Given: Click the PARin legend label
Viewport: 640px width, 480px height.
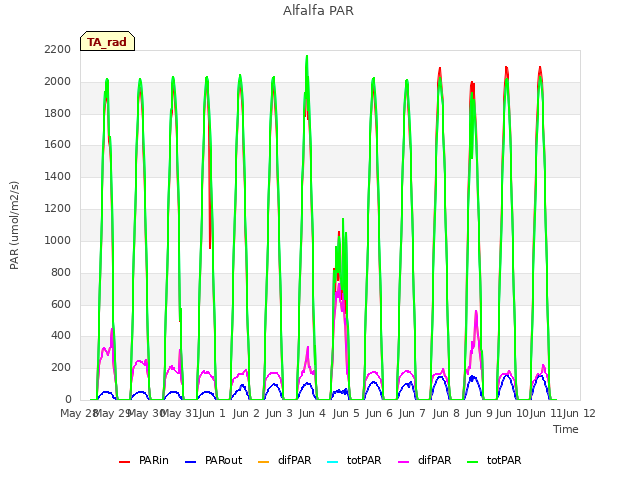Looking at the screenshot, I should pos(153,460).
